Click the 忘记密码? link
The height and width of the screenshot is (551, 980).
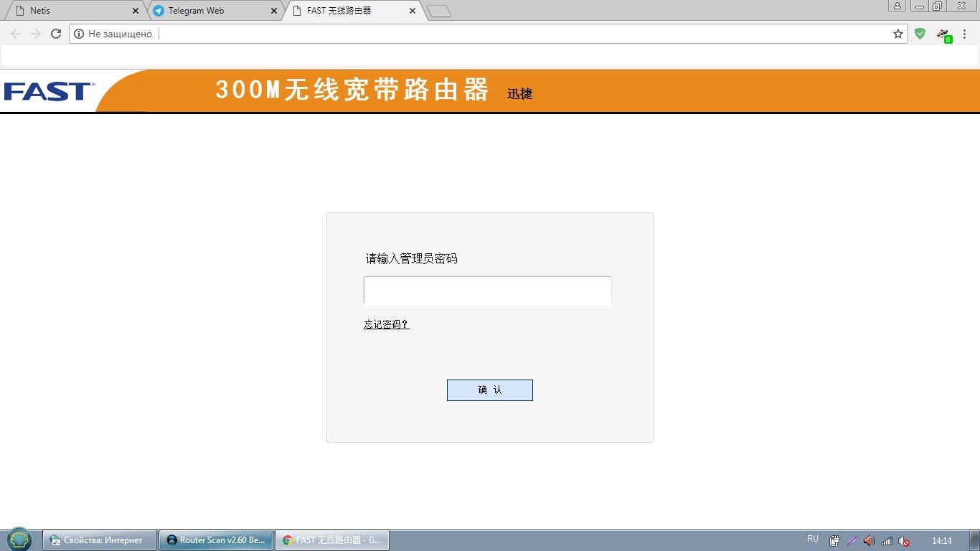click(x=387, y=324)
